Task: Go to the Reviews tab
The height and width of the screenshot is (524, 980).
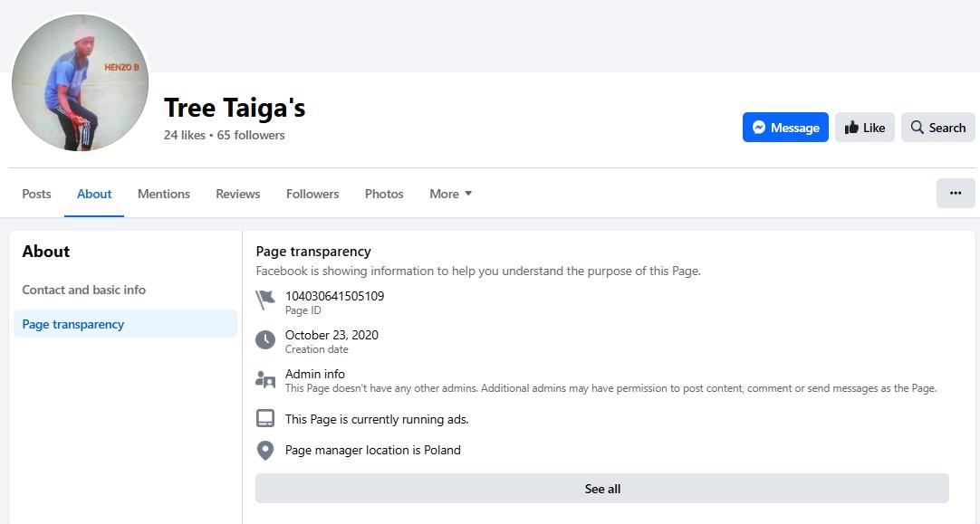Action: [x=237, y=194]
